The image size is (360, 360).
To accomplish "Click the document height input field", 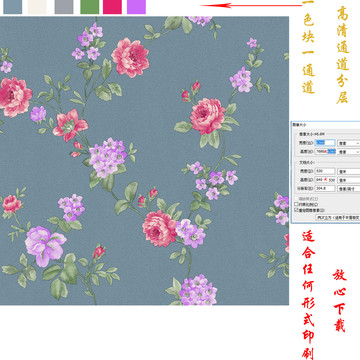I will [325, 180].
